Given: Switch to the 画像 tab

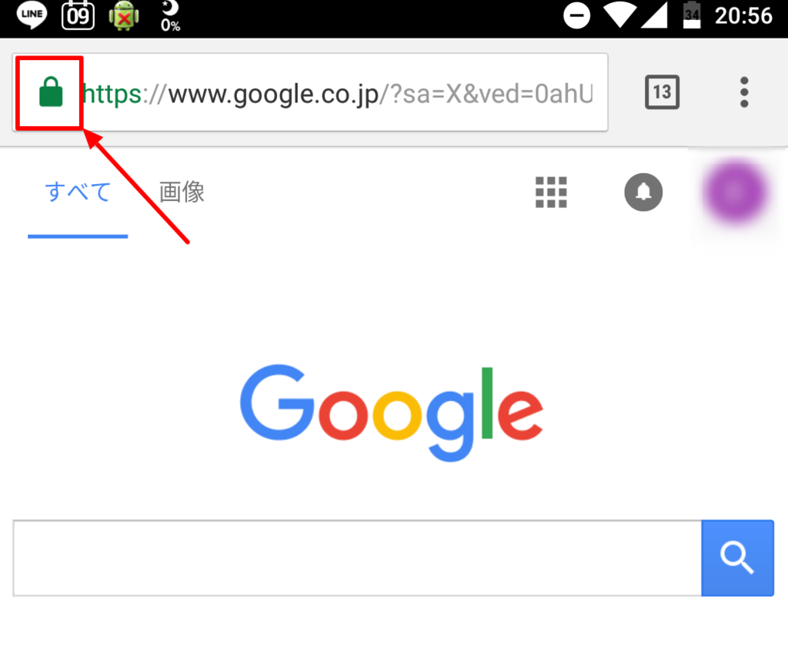Looking at the screenshot, I should click(182, 192).
